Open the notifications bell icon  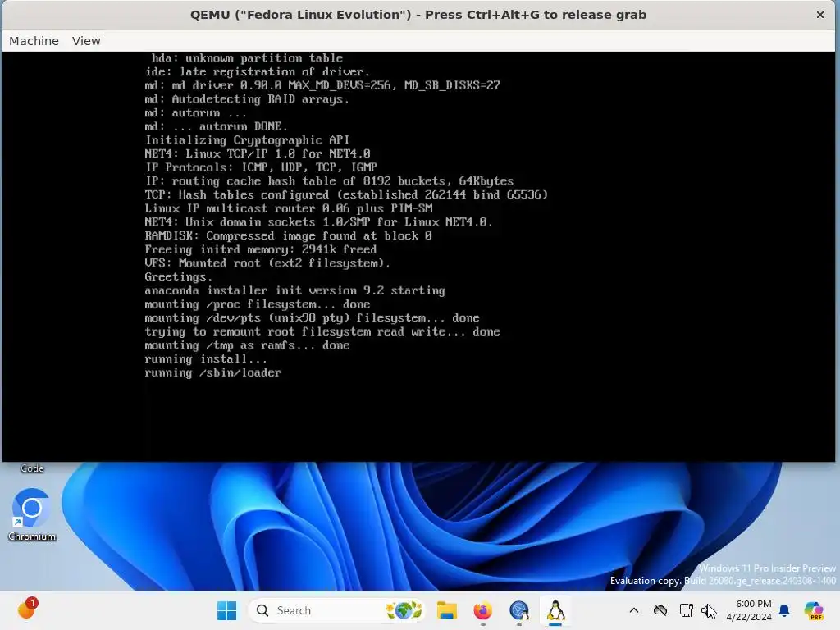click(784, 610)
